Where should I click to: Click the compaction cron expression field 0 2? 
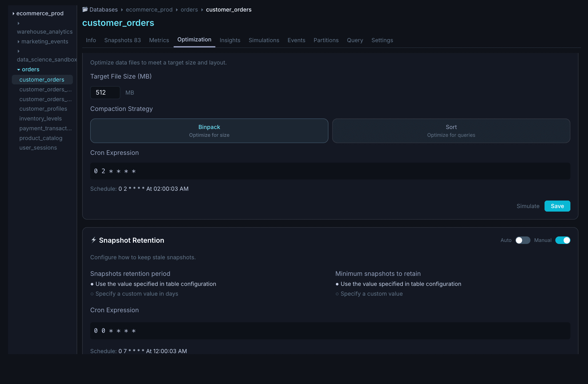pyautogui.click(x=330, y=171)
